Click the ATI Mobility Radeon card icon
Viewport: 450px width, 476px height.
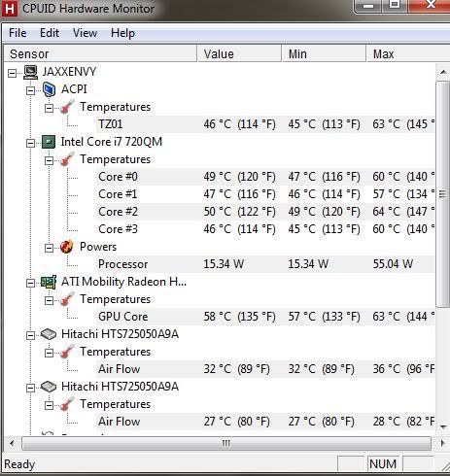coord(49,282)
